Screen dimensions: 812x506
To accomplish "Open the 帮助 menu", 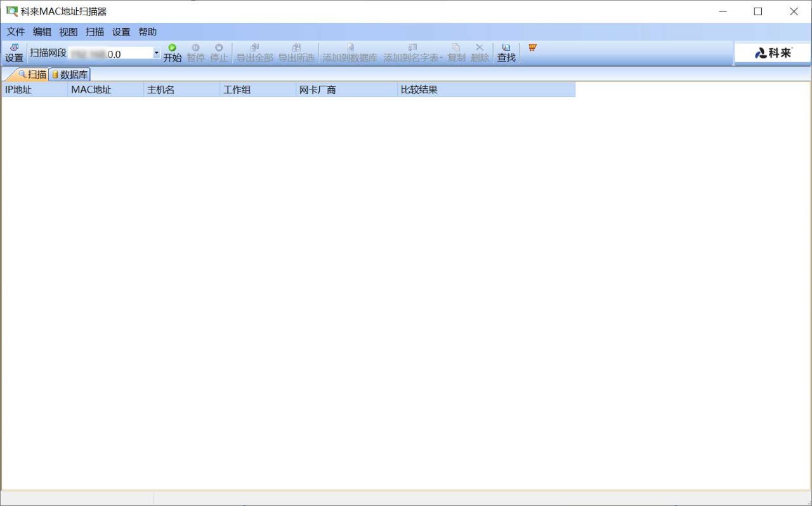I will 147,31.
